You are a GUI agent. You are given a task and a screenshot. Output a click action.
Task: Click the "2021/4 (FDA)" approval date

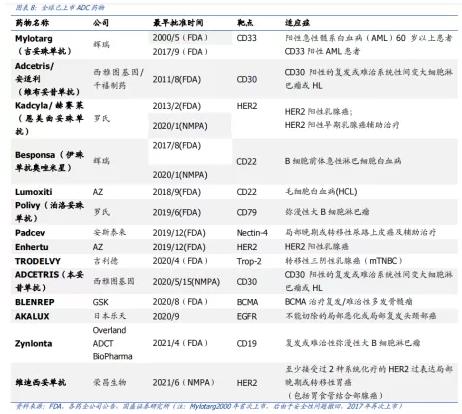pos(180,343)
